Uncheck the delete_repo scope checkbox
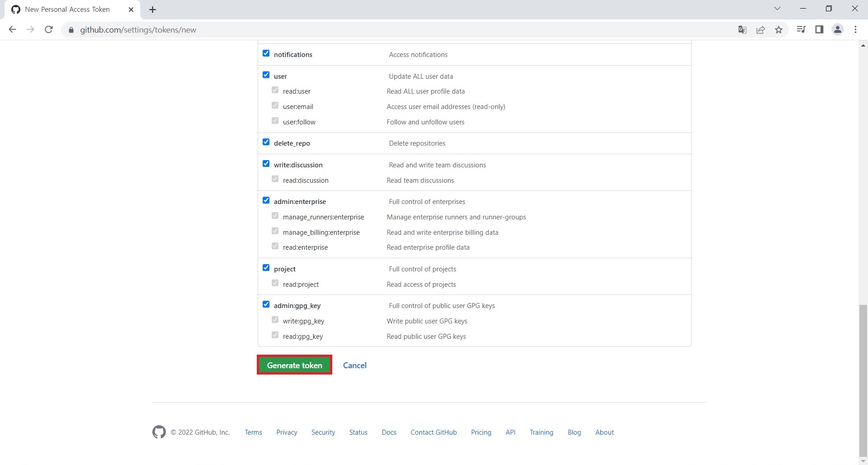Image resolution: width=868 pixels, height=465 pixels. pyautogui.click(x=266, y=142)
